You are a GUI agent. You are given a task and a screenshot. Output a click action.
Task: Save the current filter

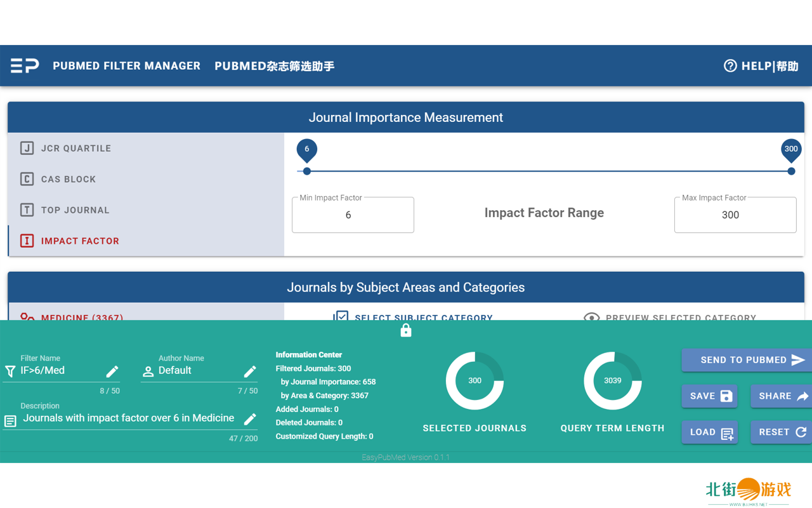click(x=710, y=396)
